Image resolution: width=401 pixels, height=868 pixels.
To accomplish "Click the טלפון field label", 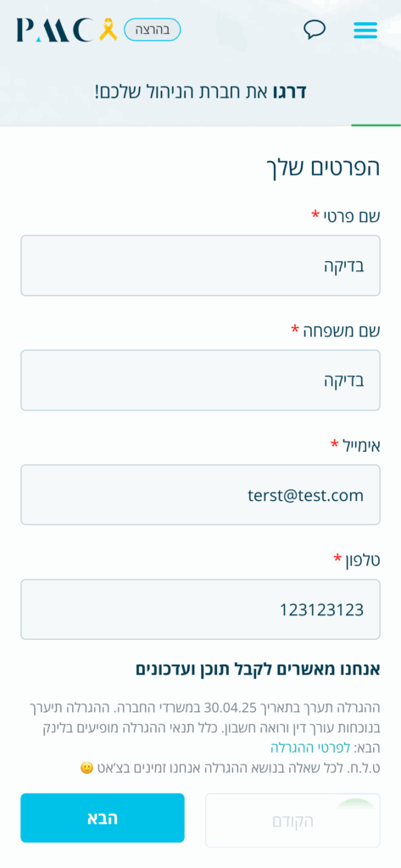I will [357, 560].
